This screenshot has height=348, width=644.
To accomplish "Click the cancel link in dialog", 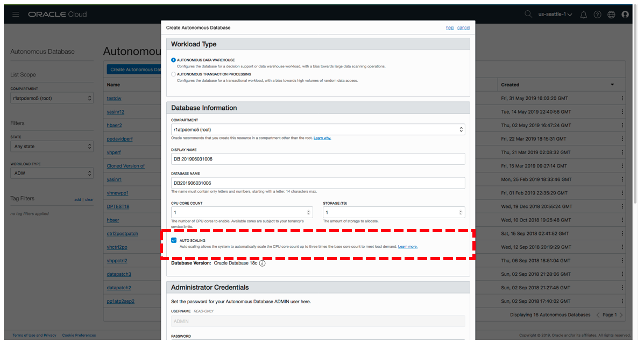I will coord(464,28).
